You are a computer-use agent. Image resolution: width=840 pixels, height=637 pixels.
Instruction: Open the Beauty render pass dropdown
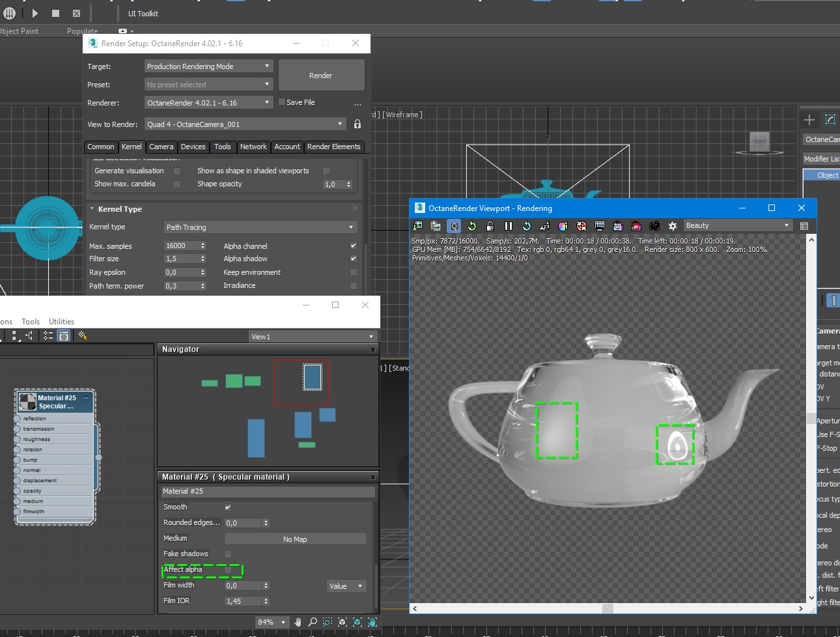click(737, 225)
